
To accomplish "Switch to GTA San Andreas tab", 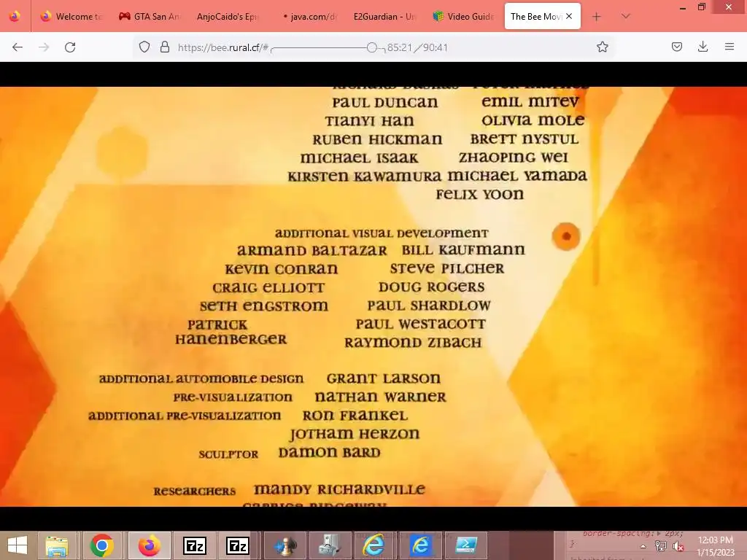I will click(x=149, y=17).
